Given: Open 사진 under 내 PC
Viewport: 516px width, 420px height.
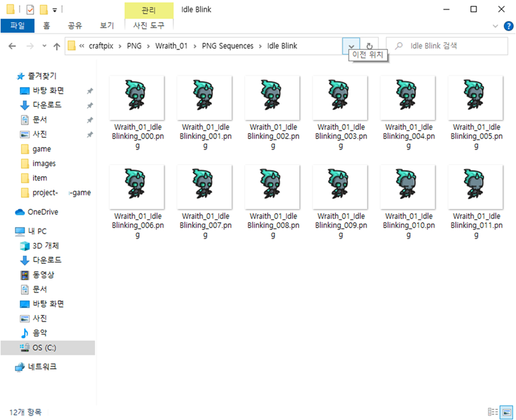Looking at the screenshot, I should point(39,318).
